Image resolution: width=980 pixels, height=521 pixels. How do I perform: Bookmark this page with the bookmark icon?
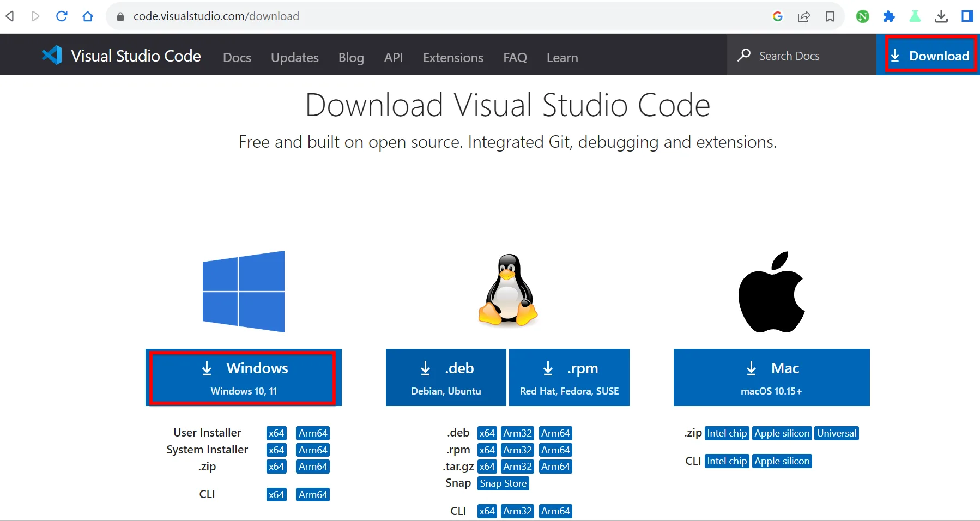pyautogui.click(x=830, y=16)
